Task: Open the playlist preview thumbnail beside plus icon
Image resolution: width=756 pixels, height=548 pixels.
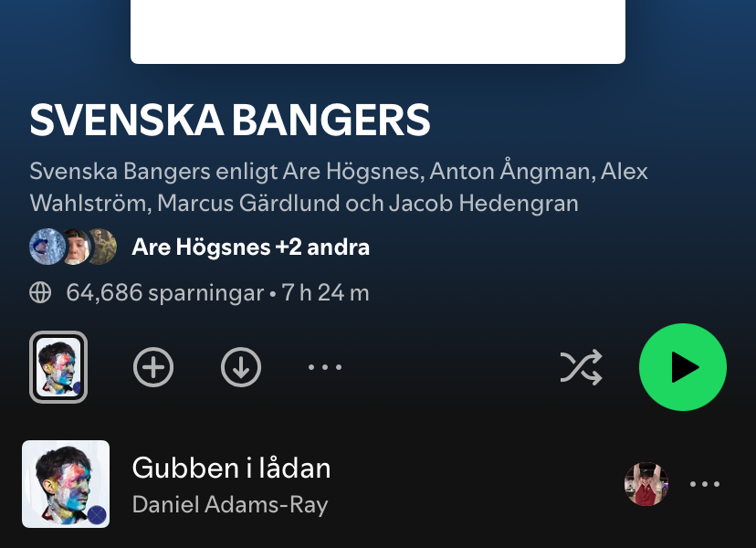Action: pyautogui.click(x=58, y=367)
